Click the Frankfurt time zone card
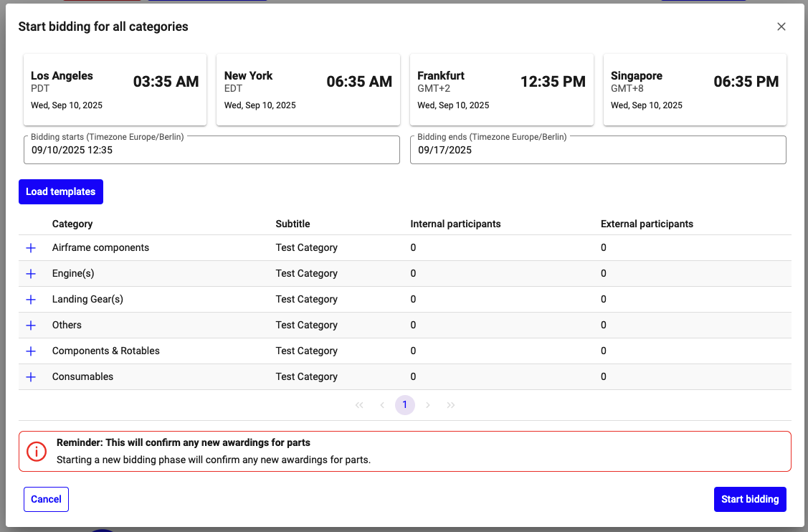This screenshot has width=808, height=532. point(501,90)
